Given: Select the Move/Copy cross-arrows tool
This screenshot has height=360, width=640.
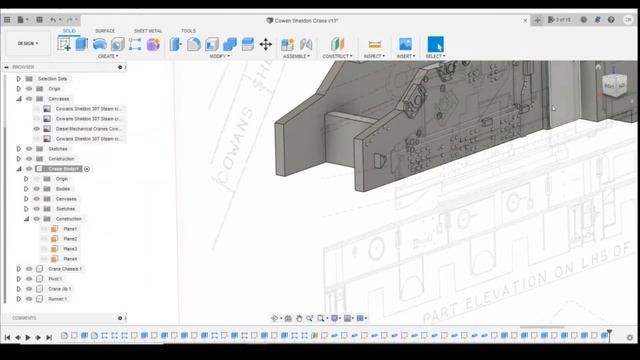Looking at the screenshot, I should pos(266,44).
